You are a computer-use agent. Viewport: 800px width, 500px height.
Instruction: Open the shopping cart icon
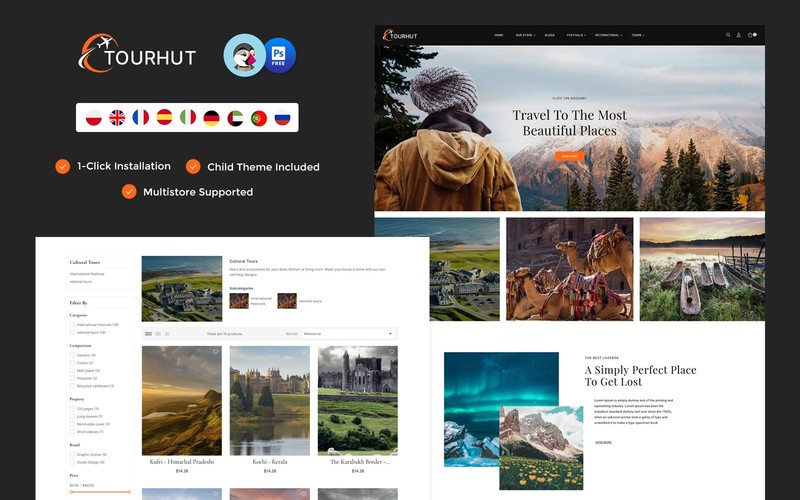pos(751,35)
